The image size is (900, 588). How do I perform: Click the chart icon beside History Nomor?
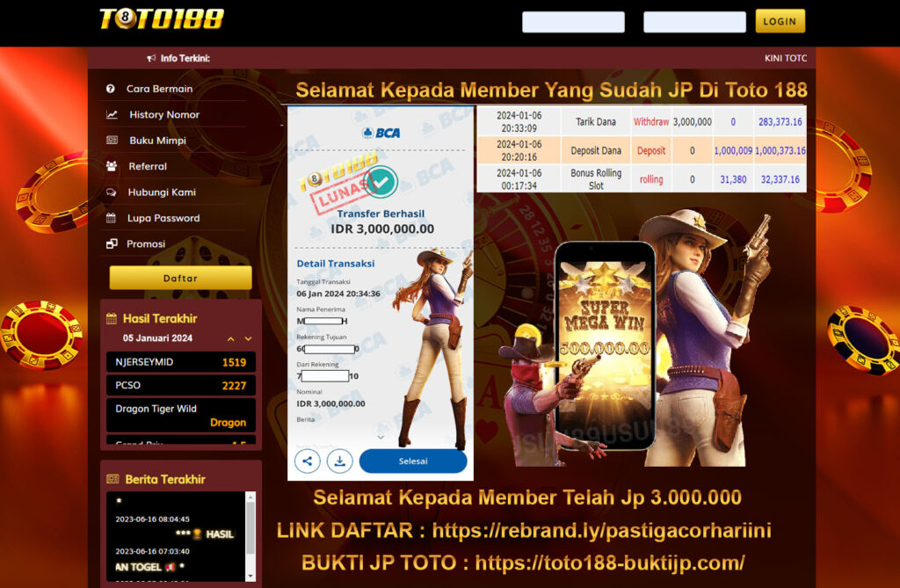[x=112, y=114]
